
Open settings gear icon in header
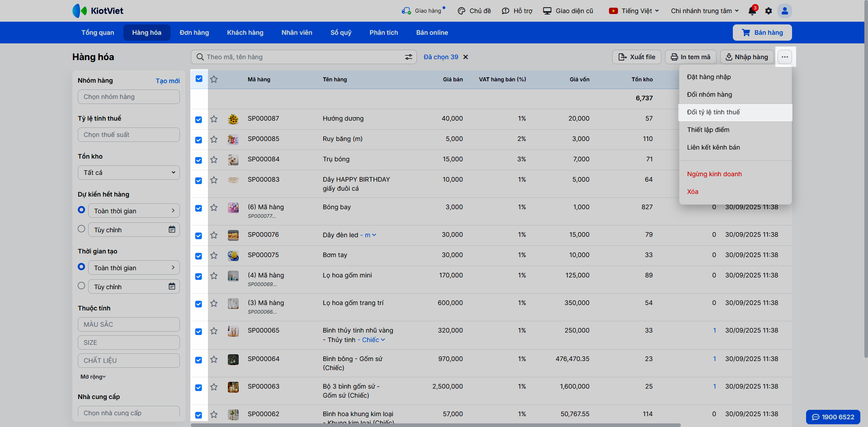pyautogui.click(x=769, y=11)
